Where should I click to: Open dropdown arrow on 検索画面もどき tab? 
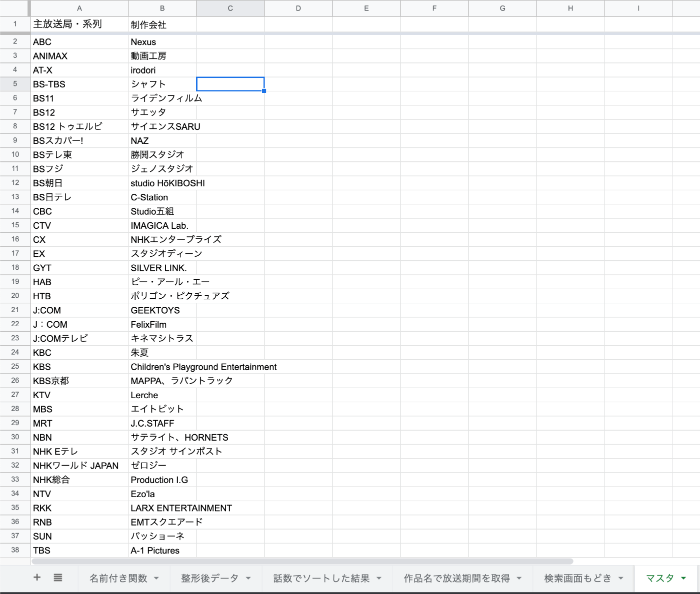621,578
